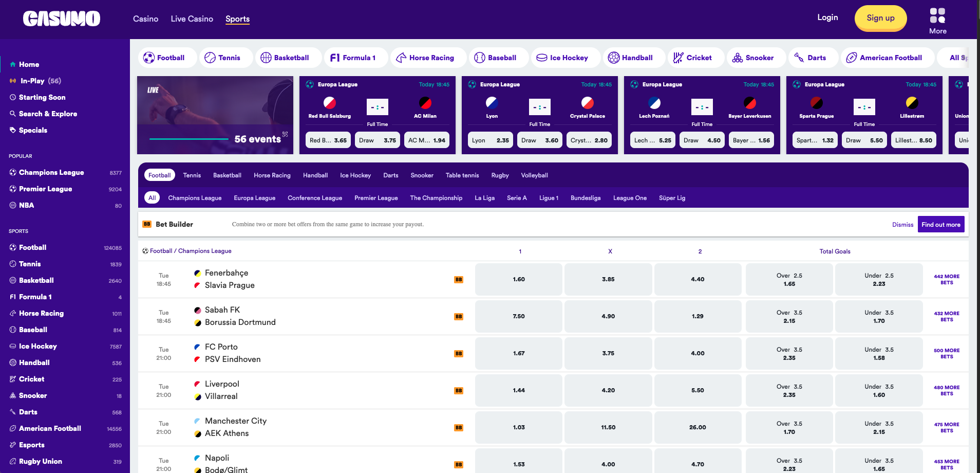Open Premier League in Popular list
This screenshot has width=980, height=473.
65,189
